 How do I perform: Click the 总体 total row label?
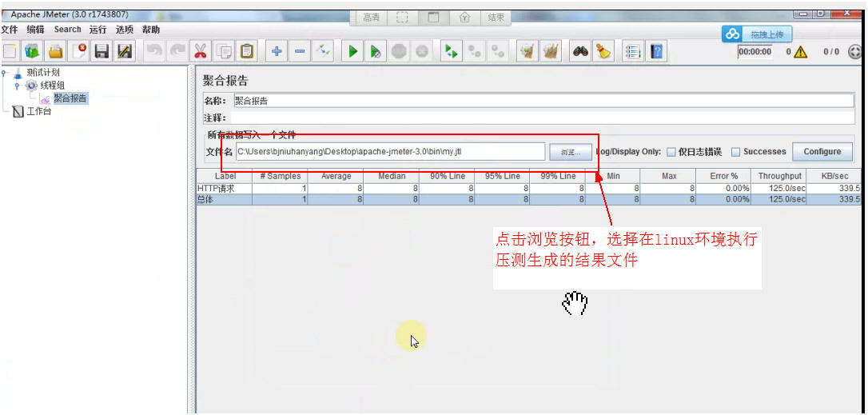click(225, 199)
